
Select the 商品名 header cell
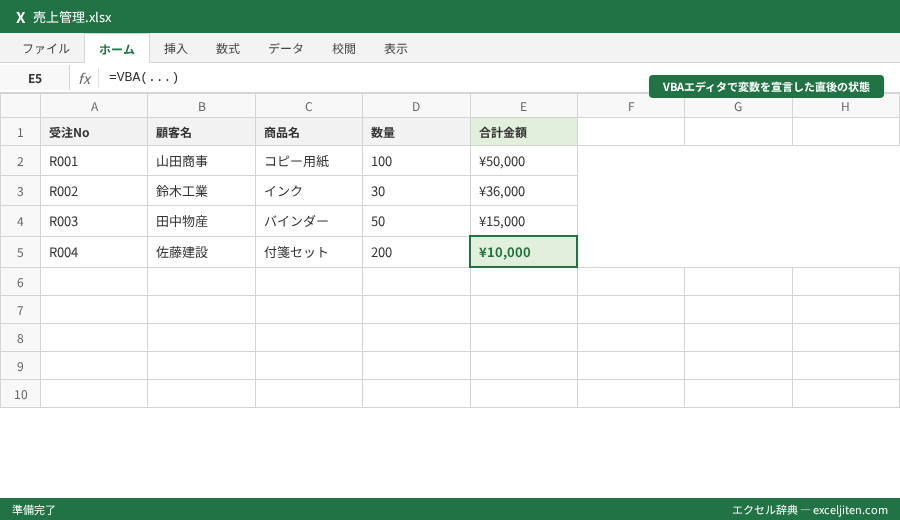(x=309, y=132)
